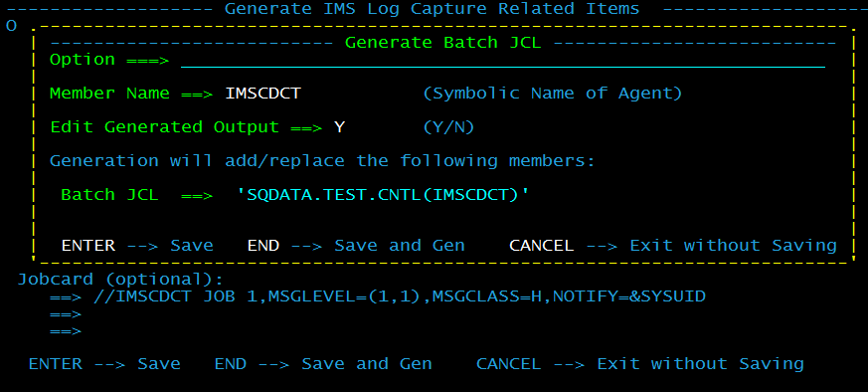The height and width of the screenshot is (392, 868).
Task: Click the O at main panel's left edge
Action: tap(11, 26)
